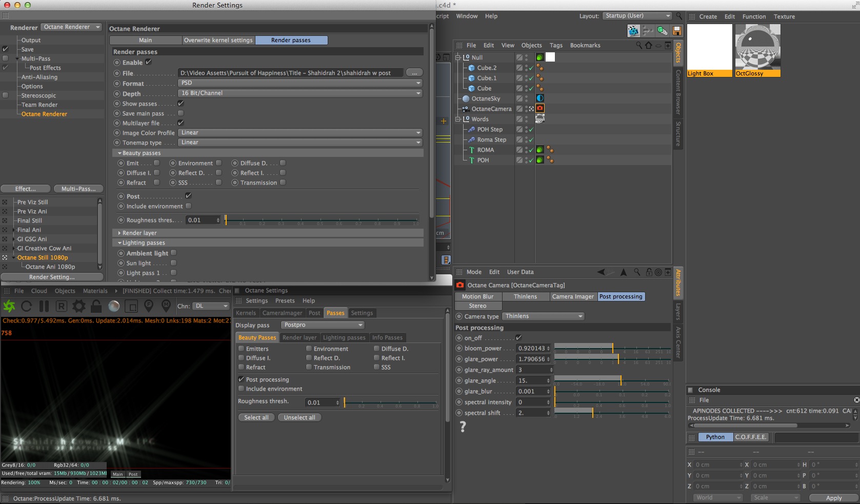Enable the Save main pass checkbox
This screenshot has width=860, height=504.
click(181, 113)
